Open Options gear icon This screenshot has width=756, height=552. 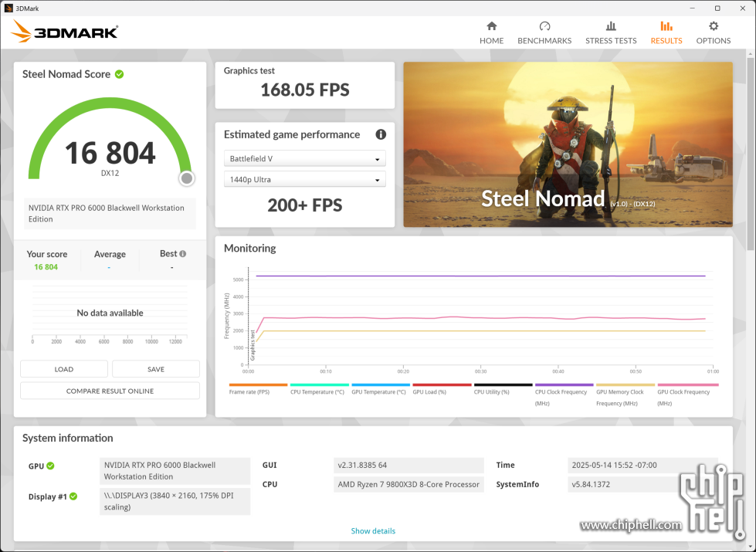click(x=714, y=26)
